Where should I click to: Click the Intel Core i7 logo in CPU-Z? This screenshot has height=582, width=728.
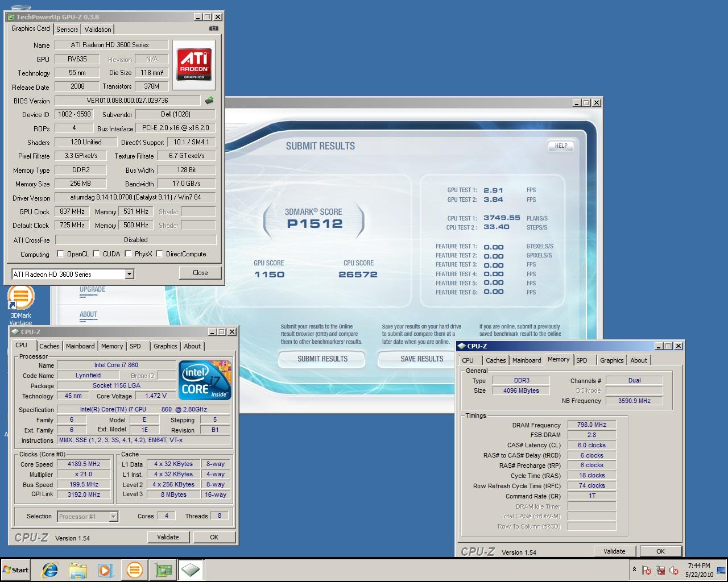[205, 380]
